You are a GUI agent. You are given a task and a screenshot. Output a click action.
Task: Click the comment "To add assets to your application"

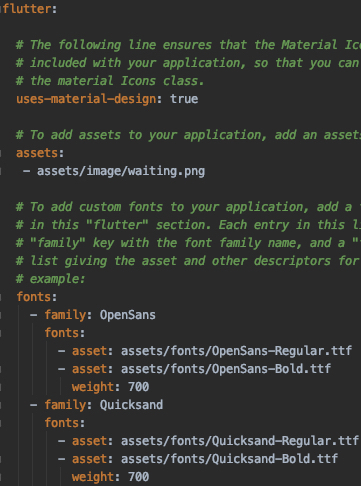146,135
